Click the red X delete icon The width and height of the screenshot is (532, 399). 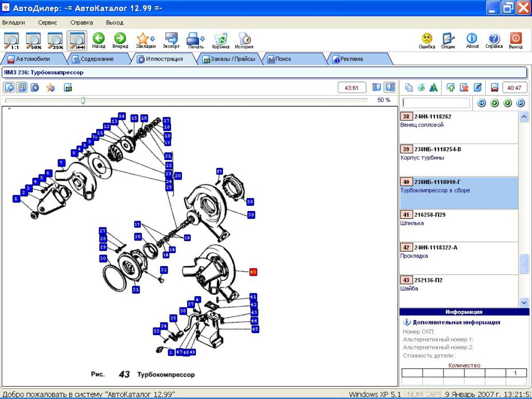click(464, 88)
